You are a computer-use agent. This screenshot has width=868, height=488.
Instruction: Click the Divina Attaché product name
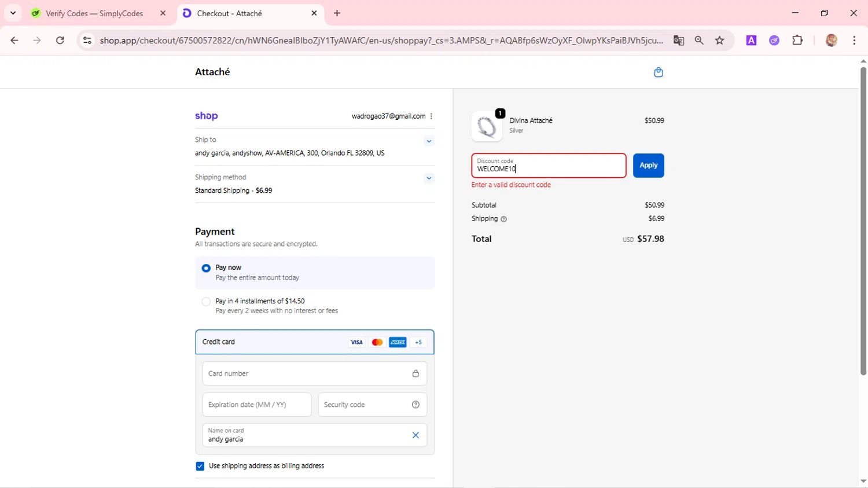click(x=531, y=120)
